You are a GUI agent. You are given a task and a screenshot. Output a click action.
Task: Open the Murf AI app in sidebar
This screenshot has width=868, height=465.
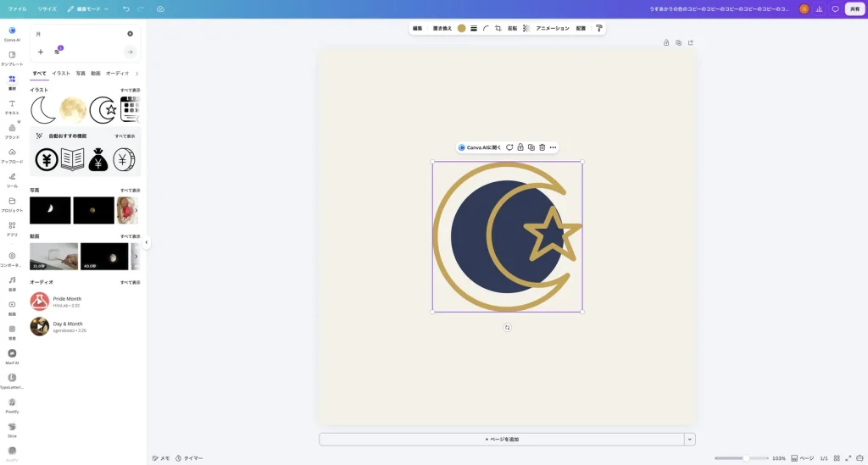coord(12,357)
